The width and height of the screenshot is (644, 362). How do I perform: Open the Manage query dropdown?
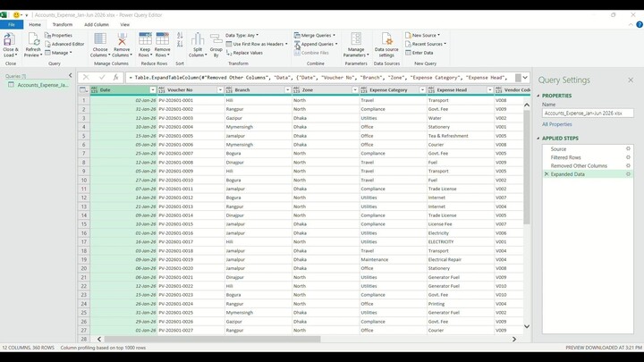[x=58, y=53]
